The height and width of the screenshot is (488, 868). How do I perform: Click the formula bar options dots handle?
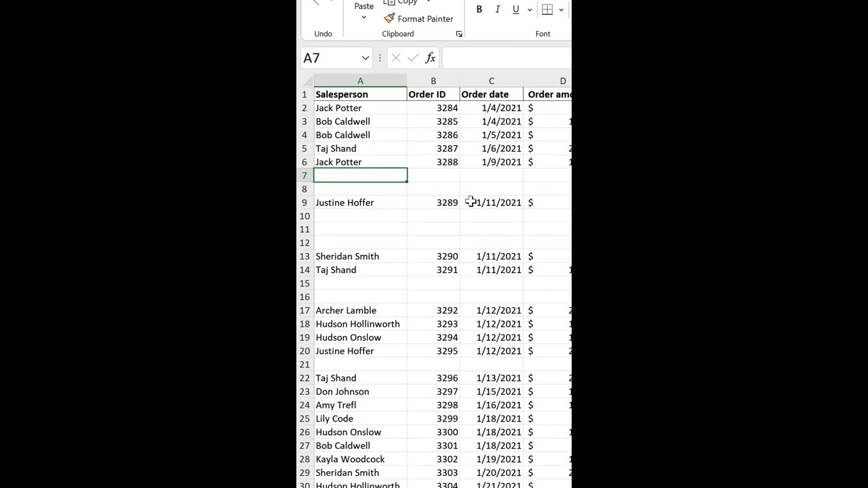pyautogui.click(x=380, y=58)
